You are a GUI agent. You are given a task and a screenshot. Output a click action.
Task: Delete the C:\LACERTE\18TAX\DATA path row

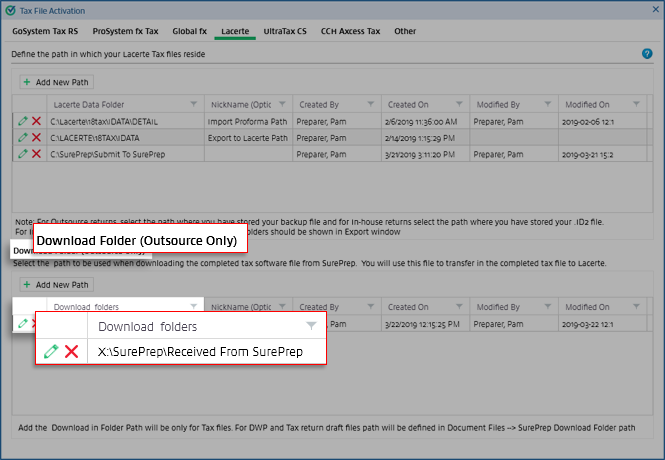pos(36,137)
